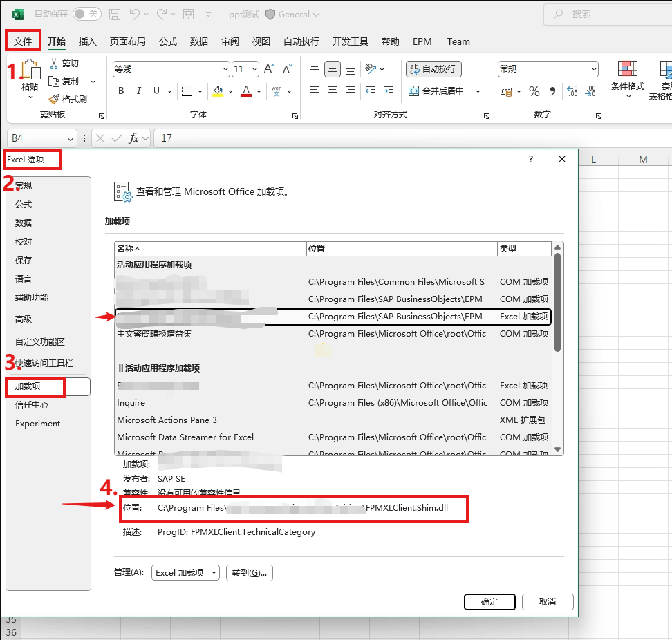Expand the font color dropdown arrow
Screen dimensions: 672x640
(x=259, y=91)
